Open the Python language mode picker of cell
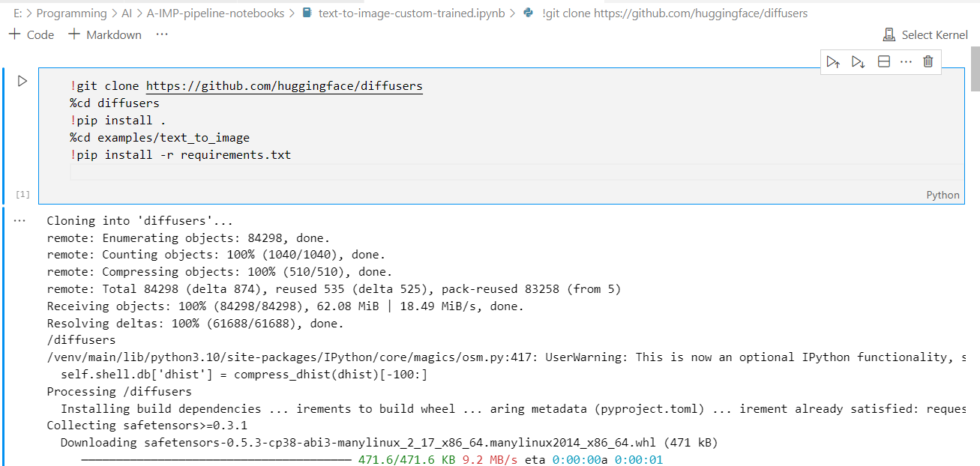Viewport: 980px width, 466px height. pyautogui.click(x=943, y=195)
